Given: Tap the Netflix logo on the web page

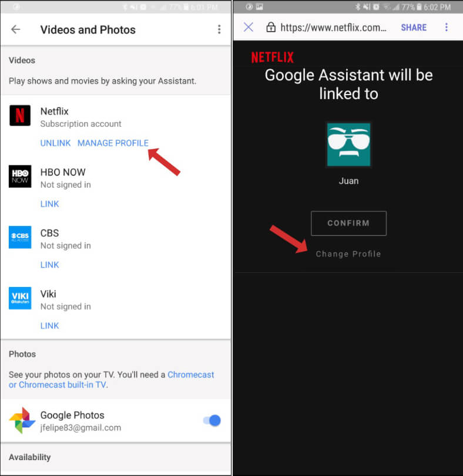Looking at the screenshot, I should pos(273,57).
